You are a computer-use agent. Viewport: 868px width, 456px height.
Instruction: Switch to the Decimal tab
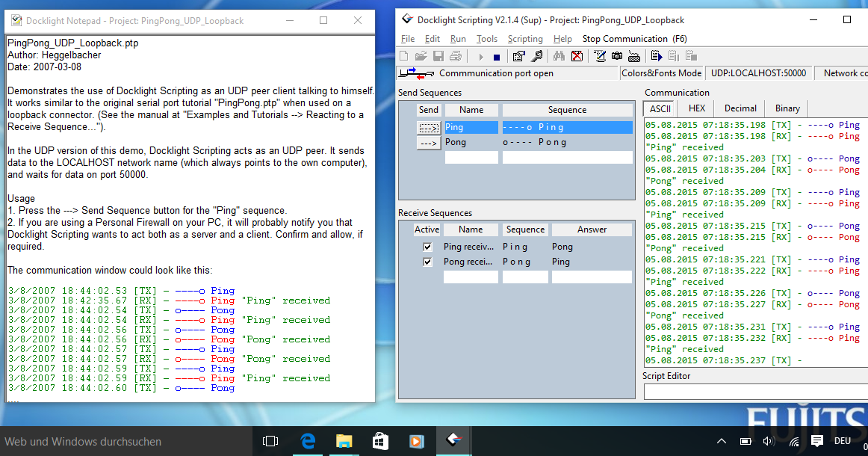pyautogui.click(x=740, y=108)
